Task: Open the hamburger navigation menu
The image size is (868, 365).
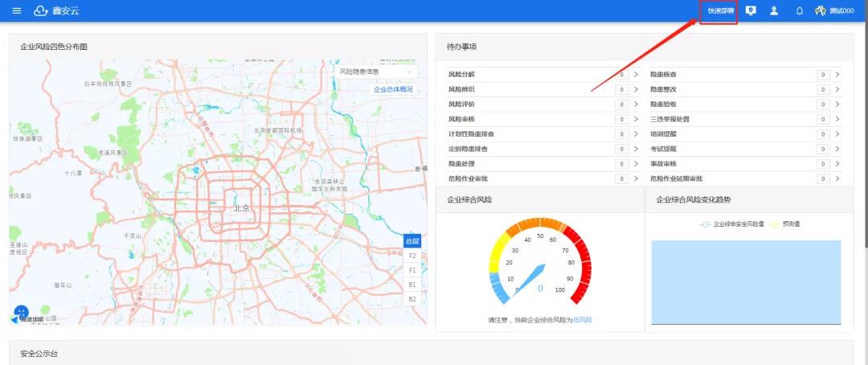Action: pos(16,10)
